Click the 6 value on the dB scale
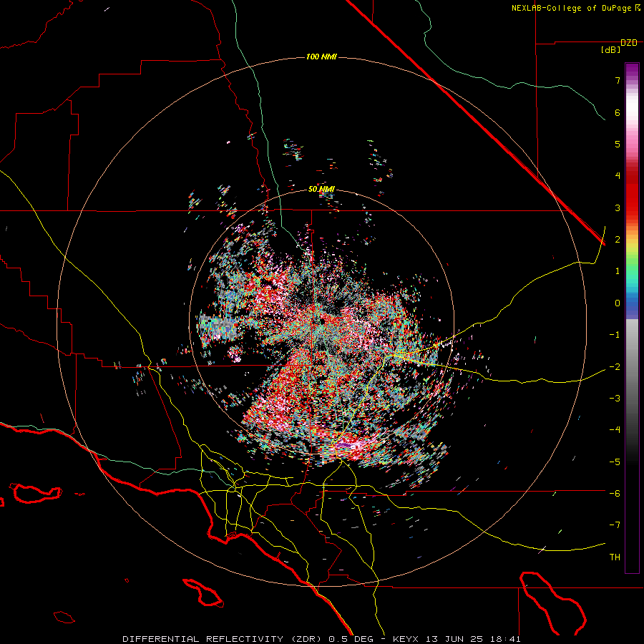The height and width of the screenshot is (644, 644). click(618, 112)
